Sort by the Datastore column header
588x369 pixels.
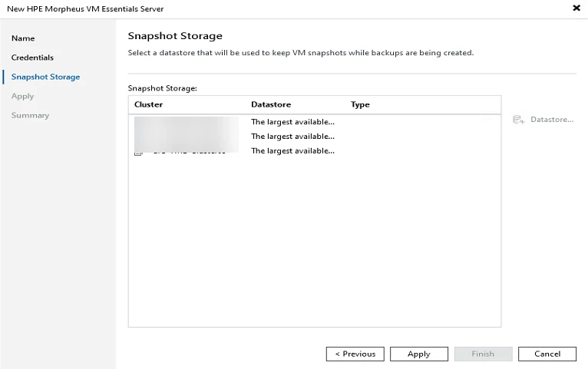click(271, 104)
